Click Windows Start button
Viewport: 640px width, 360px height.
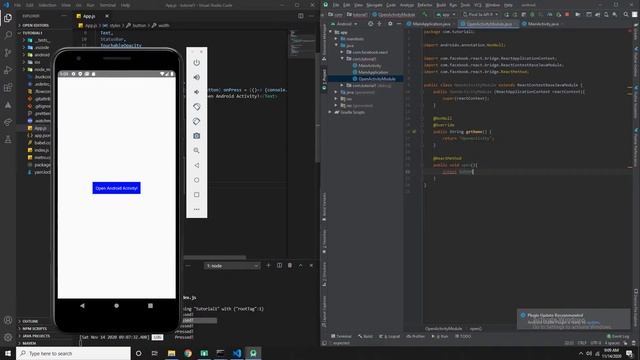[x=8, y=353]
